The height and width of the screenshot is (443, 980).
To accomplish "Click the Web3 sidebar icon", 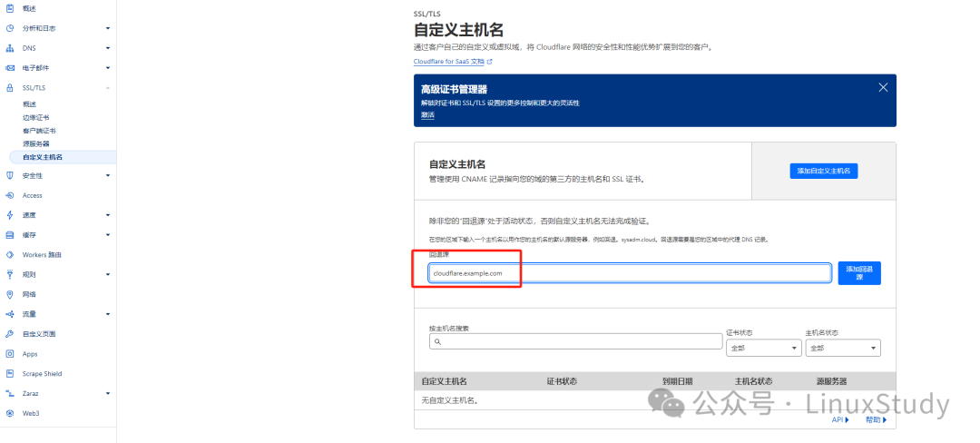I will [x=10, y=414].
